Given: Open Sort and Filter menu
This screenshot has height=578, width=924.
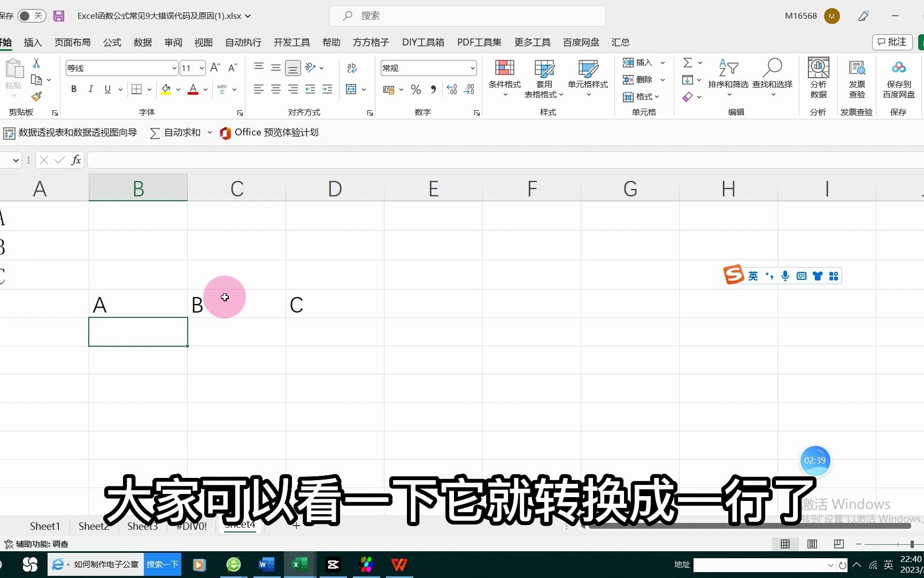Looking at the screenshot, I should pos(728,78).
